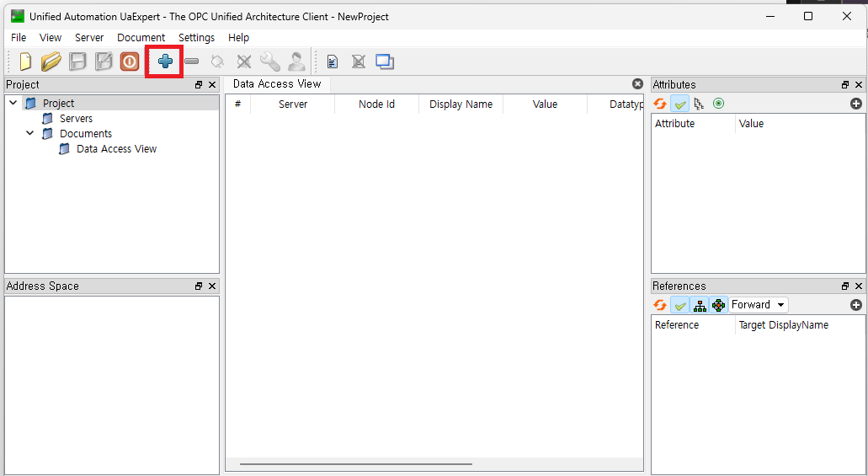Click the disconnect server crossed plug icon
The width and height of the screenshot is (868, 476).
[x=243, y=62]
